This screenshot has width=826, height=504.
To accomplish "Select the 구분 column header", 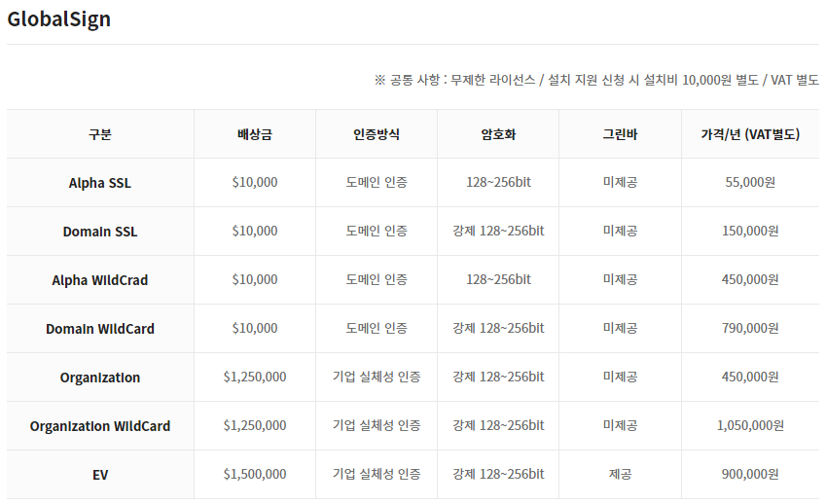I will pyautogui.click(x=100, y=134).
